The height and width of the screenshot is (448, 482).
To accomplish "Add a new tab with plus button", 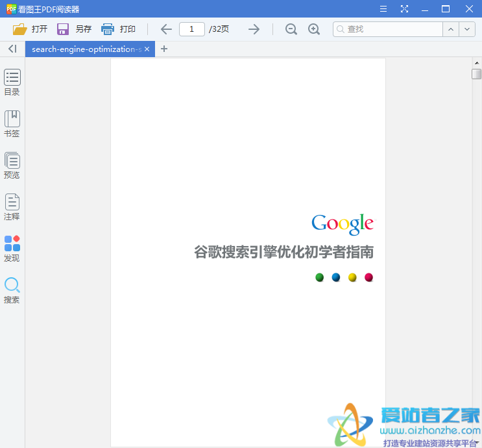I will coord(164,49).
